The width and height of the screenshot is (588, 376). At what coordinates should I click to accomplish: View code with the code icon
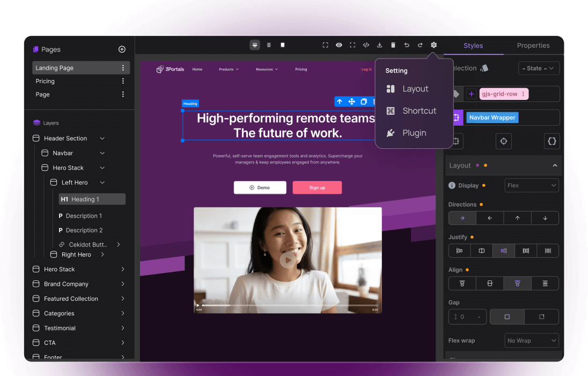pyautogui.click(x=366, y=45)
